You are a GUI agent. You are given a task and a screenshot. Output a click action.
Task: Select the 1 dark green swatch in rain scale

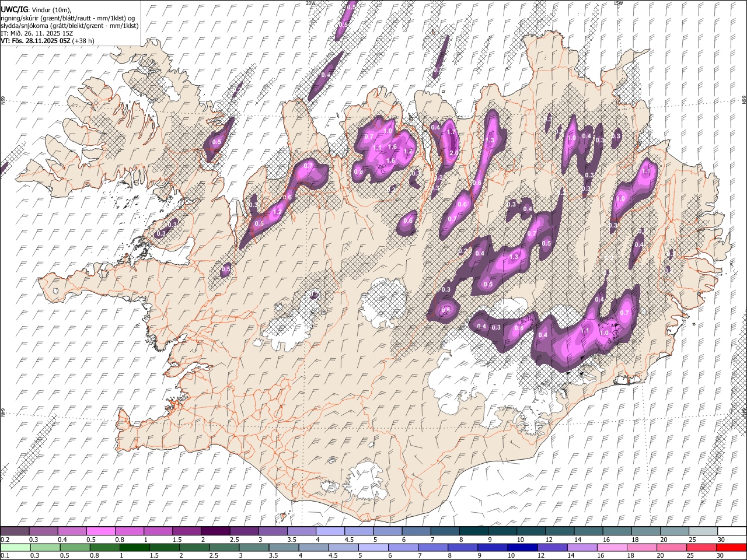pos(135,548)
